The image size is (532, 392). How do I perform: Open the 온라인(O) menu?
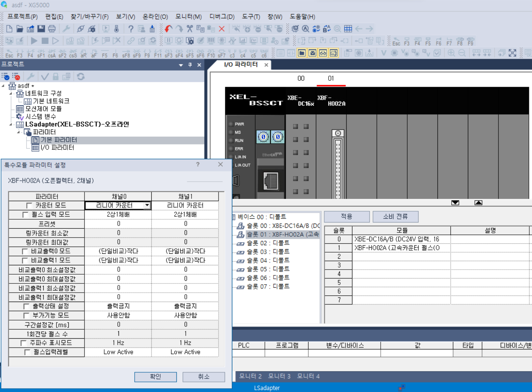click(156, 17)
